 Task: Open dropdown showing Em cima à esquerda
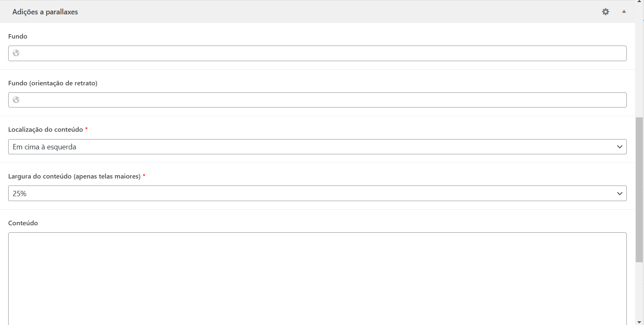312,147
